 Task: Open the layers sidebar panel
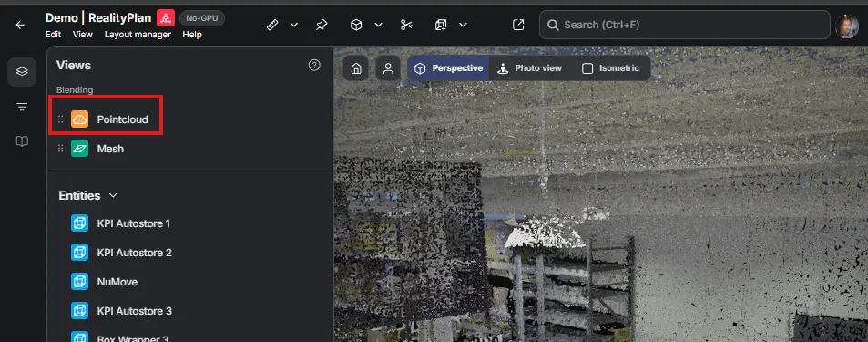click(22, 71)
